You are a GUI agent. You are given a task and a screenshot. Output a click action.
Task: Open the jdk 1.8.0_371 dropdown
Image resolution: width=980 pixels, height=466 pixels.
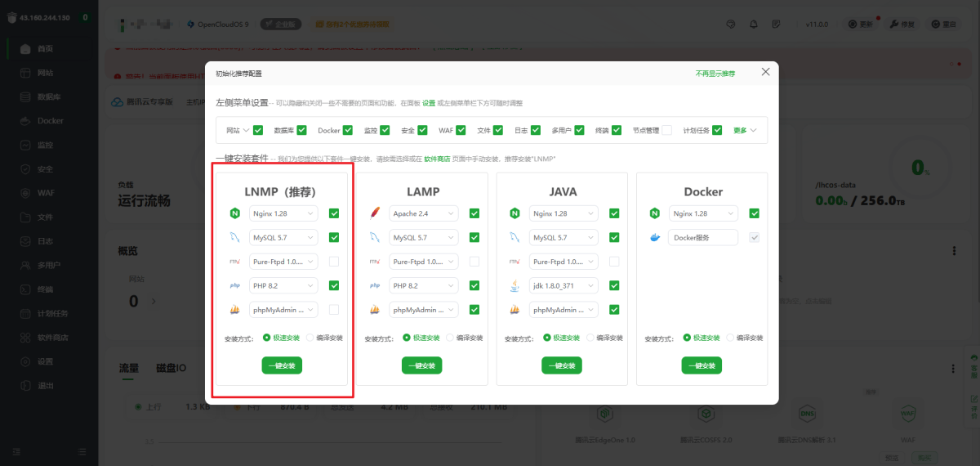tap(563, 286)
